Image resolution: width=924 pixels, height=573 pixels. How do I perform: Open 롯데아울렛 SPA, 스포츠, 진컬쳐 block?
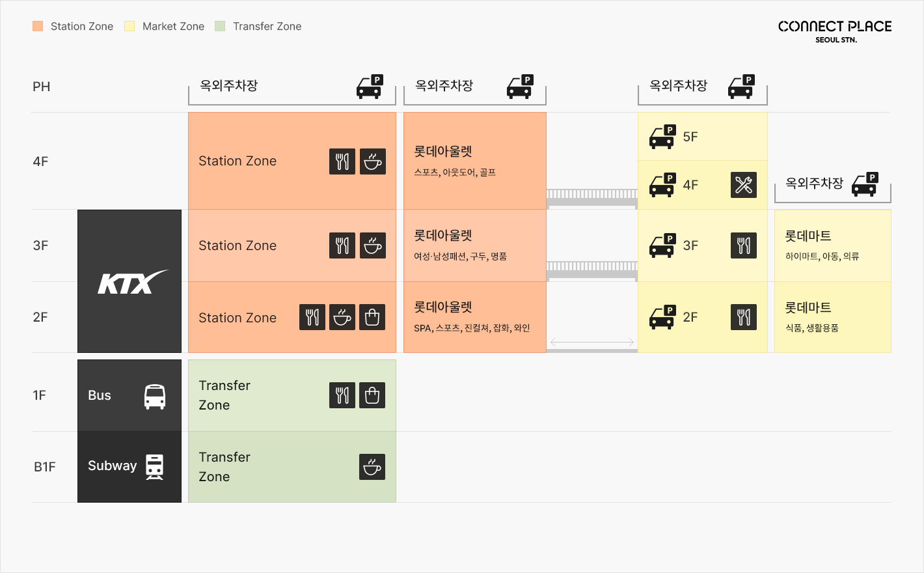click(x=475, y=317)
